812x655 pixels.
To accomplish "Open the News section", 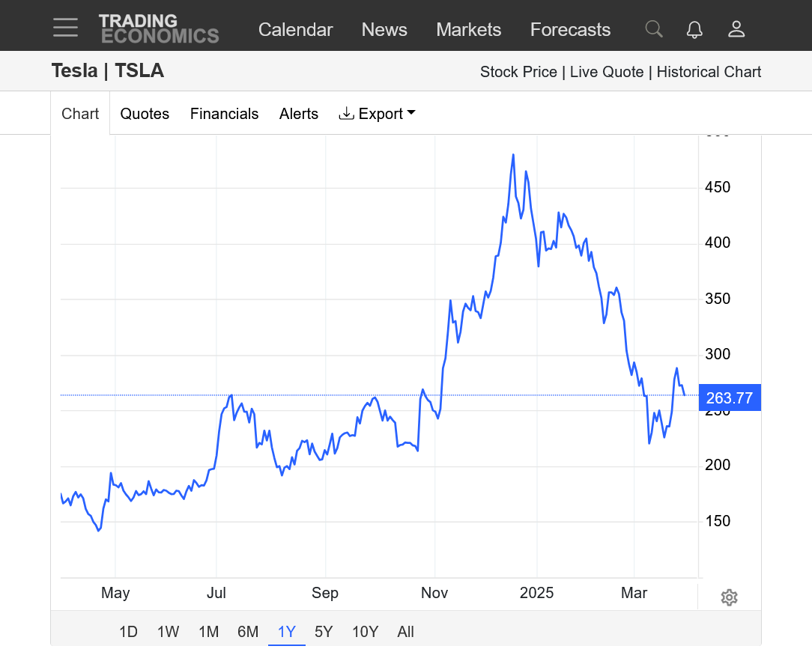I will [384, 30].
